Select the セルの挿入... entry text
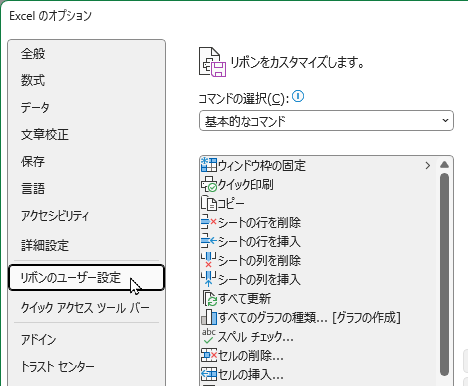 point(251,375)
